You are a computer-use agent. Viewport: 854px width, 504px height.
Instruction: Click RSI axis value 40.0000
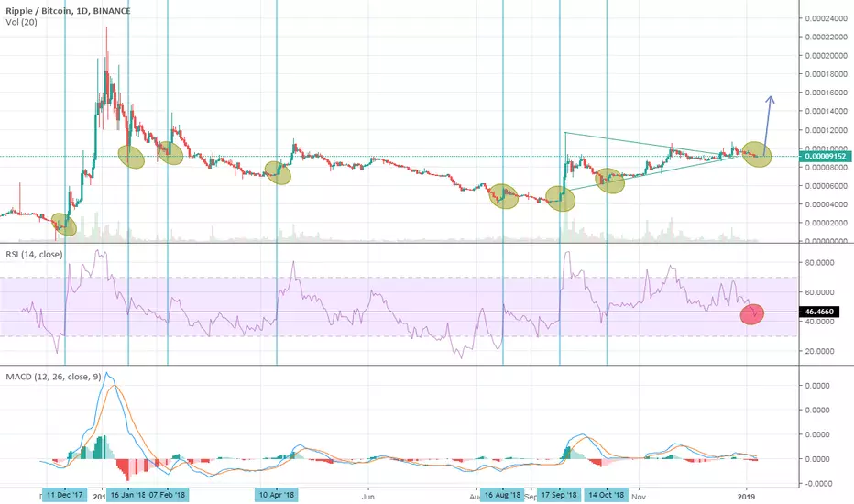tap(820, 322)
